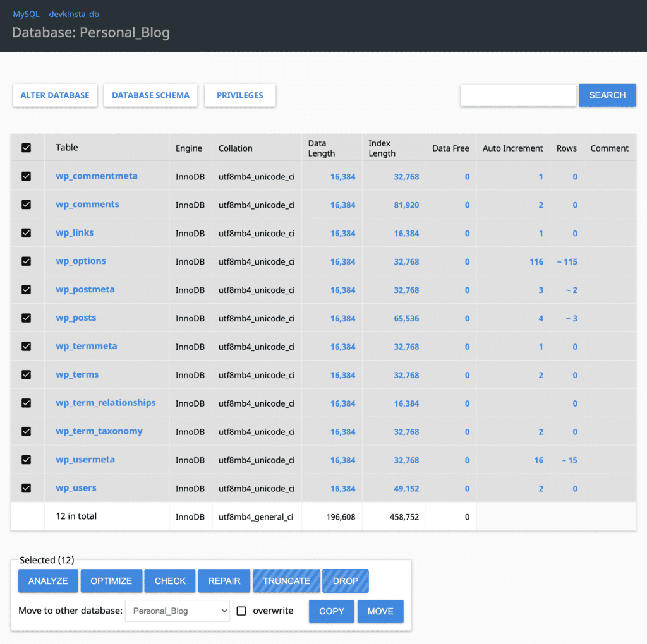Click MOVE to transfer selected tables
Image resolution: width=647 pixels, height=644 pixels.
[x=380, y=611]
